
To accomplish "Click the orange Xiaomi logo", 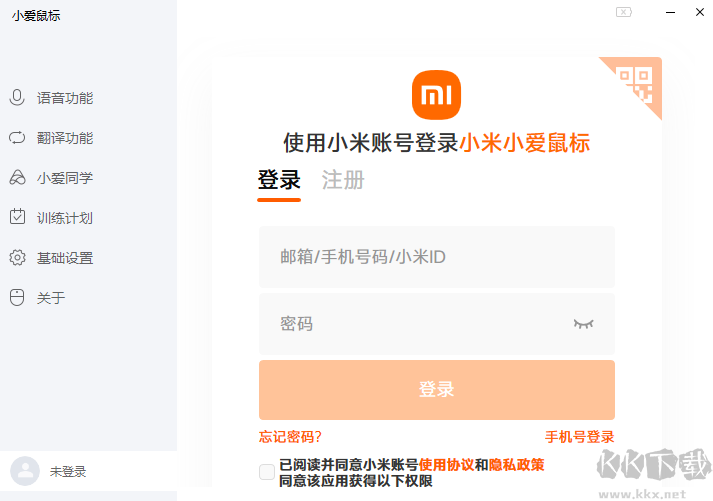I will 437,94.
